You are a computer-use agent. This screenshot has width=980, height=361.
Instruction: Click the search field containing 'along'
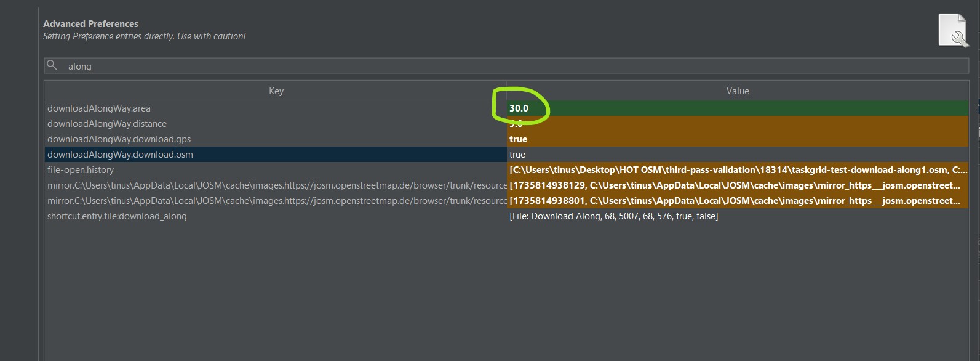point(506,66)
